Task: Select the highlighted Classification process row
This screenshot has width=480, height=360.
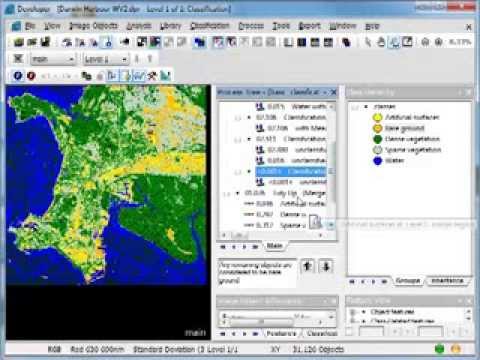Action: point(291,171)
